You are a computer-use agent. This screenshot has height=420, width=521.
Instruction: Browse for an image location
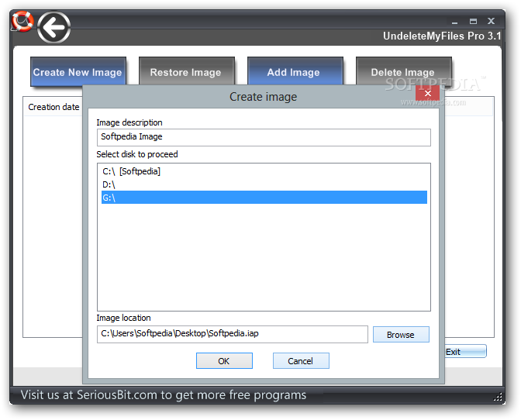point(401,335)
